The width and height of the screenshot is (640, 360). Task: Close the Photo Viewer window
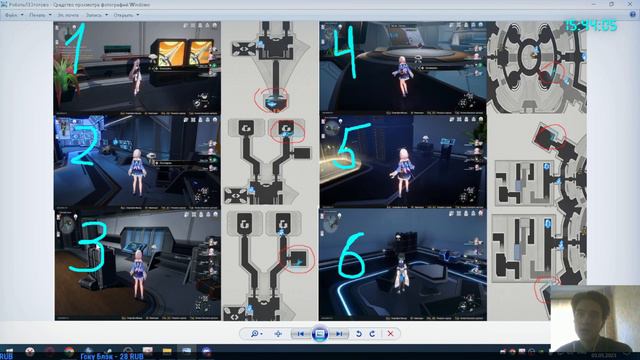tap(630, 4)
